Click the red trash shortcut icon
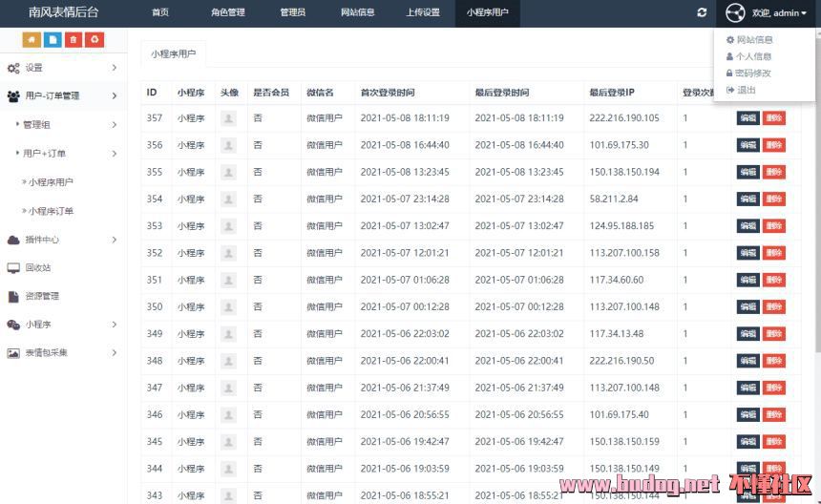 point(74,40)
